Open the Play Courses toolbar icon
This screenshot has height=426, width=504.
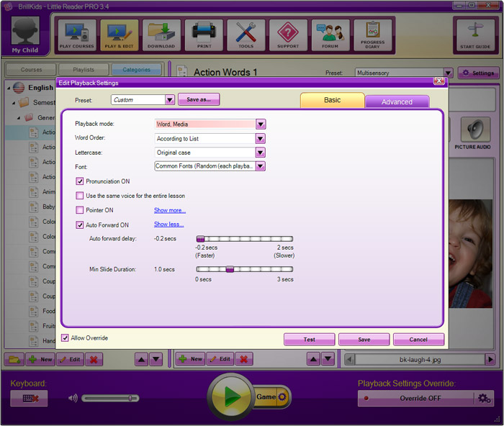coord(77,35)
